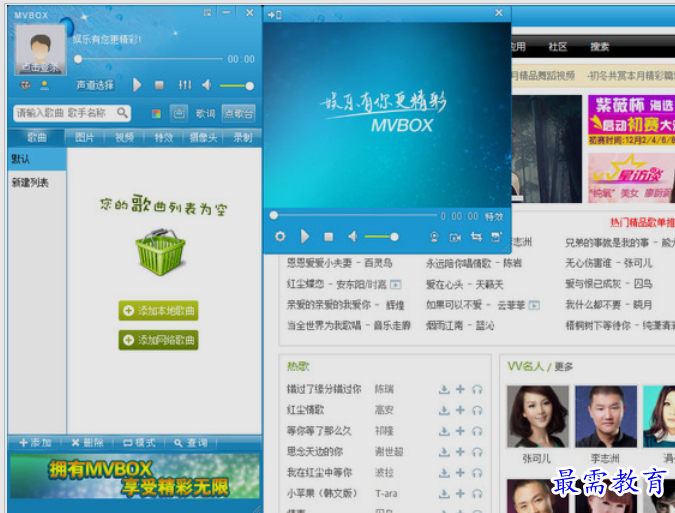The height and width of the screenshot is (513, 675).
Task: Switch to the 图片 tab
Action: (84, 137)
